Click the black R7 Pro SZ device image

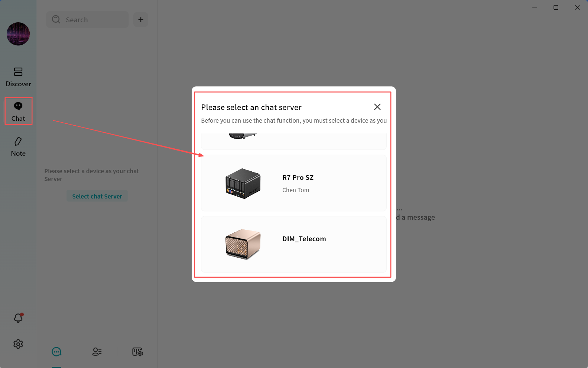click(243, 183)
